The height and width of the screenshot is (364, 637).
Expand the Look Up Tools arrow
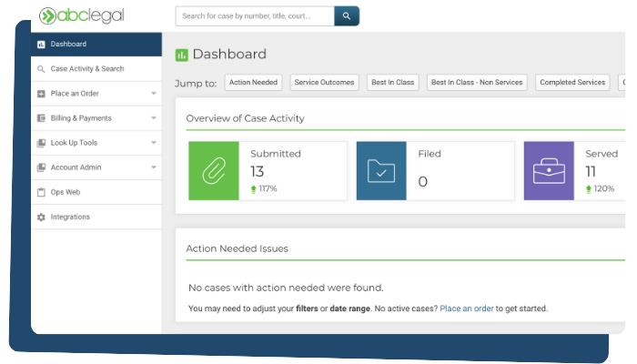(x=154, y=143)
